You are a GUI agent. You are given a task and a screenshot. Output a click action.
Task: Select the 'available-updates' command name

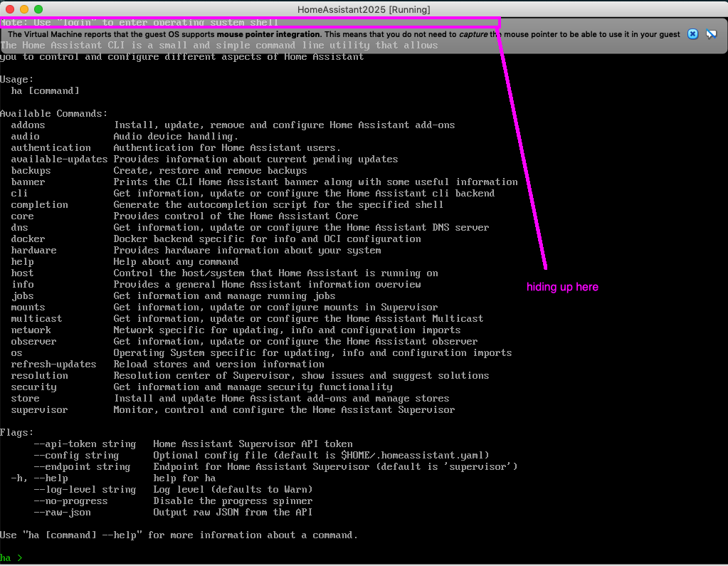click(x=60, y=159)
